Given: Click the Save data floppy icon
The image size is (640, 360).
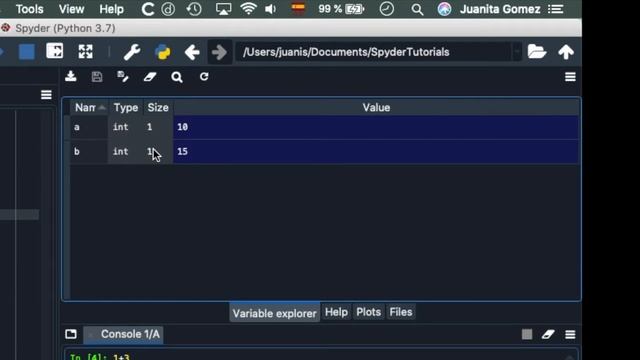Looking at the screenshot, I should (97, 76).
